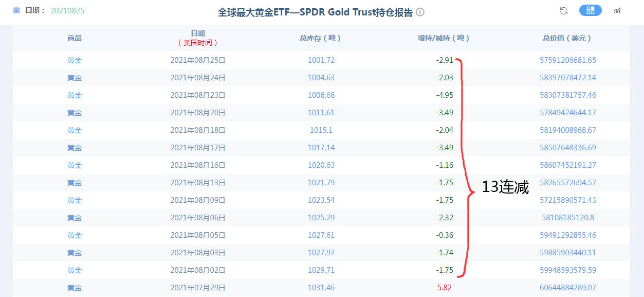Click inventory value 1025.29
This screenshot has height=297, width=644.
(321, 218)
